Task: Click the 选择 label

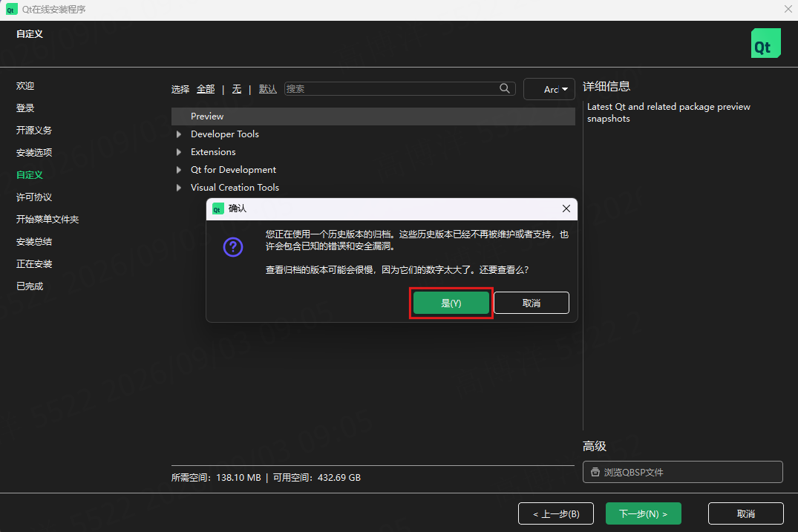Action: 180,90
